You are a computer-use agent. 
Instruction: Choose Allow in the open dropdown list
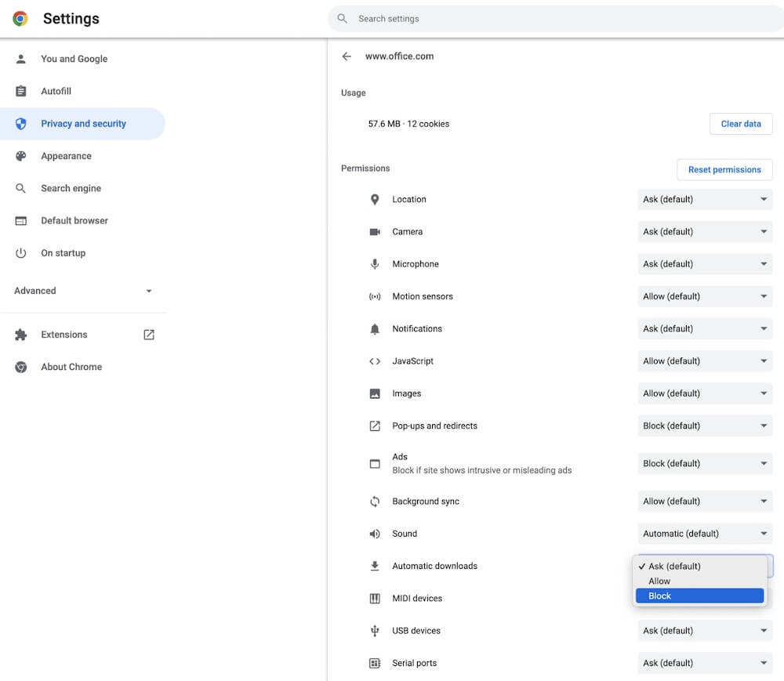click(x=699, y=581)
